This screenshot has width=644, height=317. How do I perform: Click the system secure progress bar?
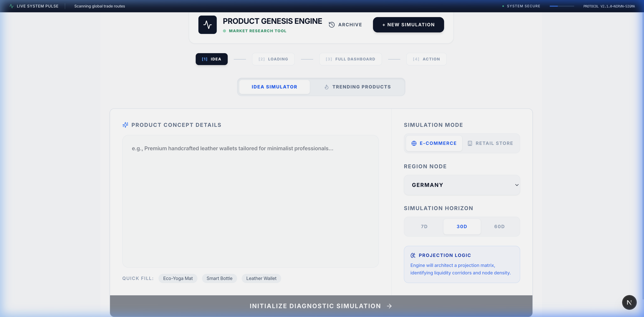click(562, 6)
